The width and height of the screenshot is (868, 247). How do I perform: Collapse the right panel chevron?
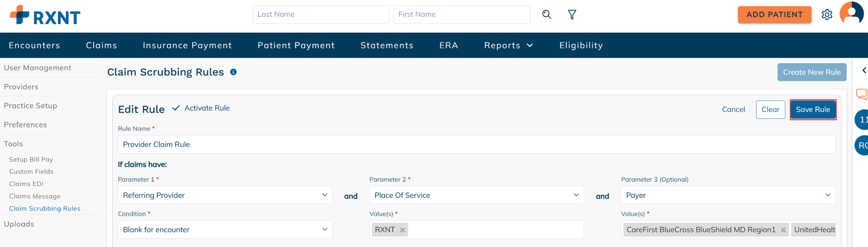point(864,70)
